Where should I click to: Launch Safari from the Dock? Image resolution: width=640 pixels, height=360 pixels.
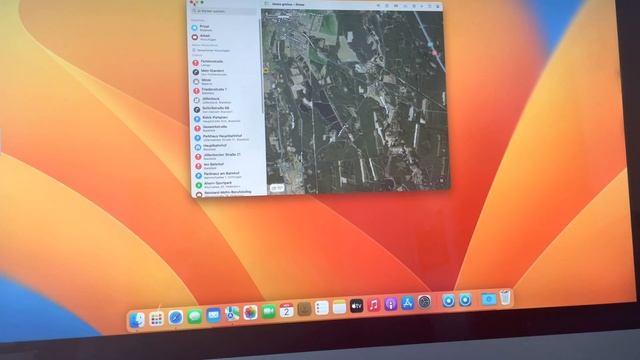176,318
